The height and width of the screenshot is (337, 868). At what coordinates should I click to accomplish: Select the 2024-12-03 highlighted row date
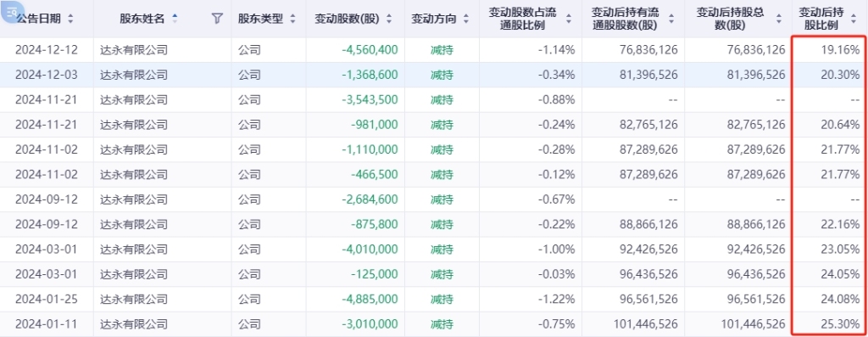pos(47,76)
